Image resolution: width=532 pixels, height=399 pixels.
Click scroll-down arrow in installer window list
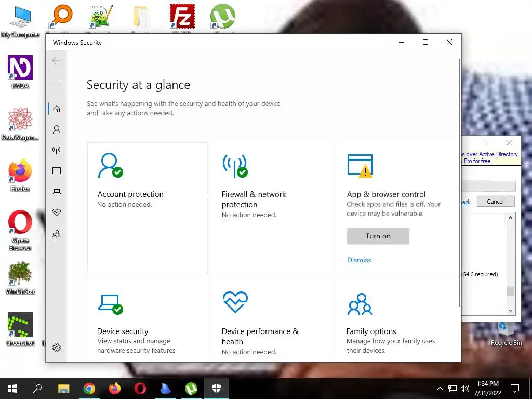(x=510, y=310)
